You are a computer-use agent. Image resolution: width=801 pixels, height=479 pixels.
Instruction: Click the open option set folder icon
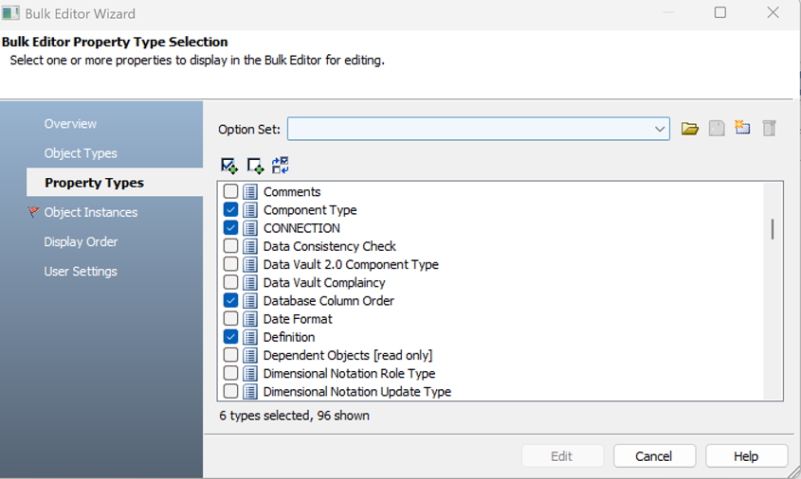689,129
